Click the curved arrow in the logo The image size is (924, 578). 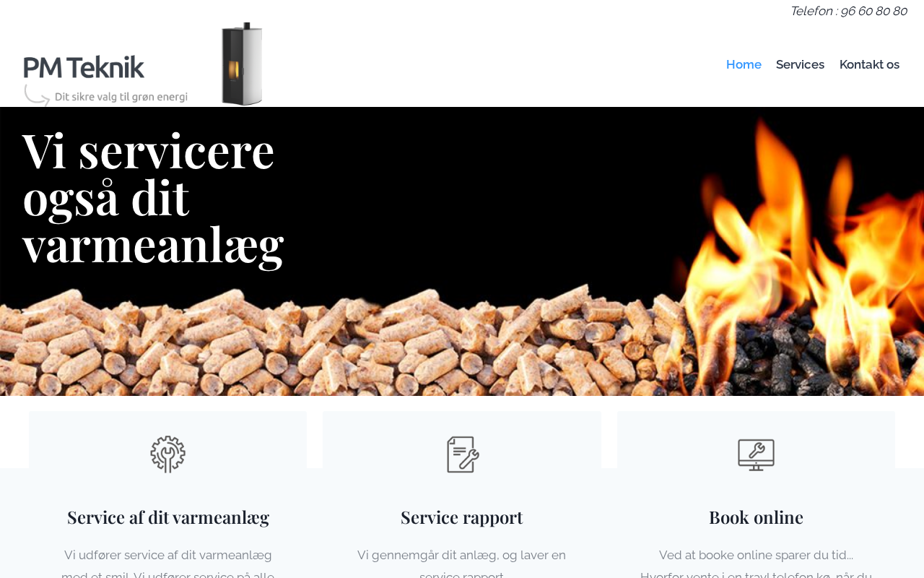coord(36,95)
